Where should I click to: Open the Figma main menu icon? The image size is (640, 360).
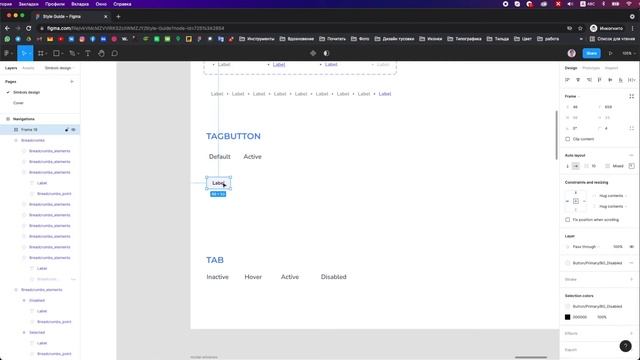click(7, 53)
